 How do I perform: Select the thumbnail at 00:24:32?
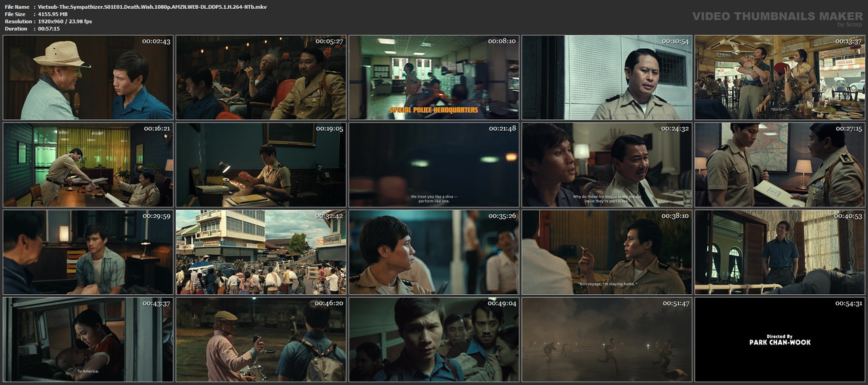coord(607,165)
